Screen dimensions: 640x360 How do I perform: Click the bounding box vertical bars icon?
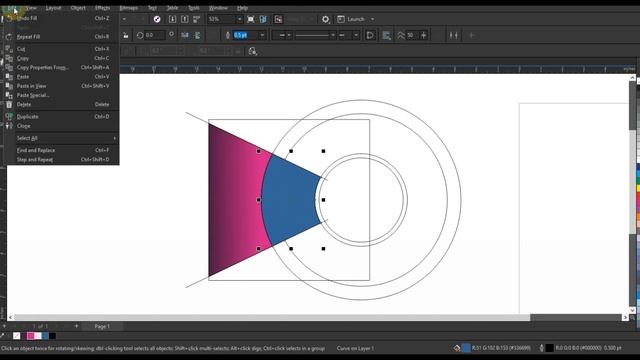(x=453, y=36)
